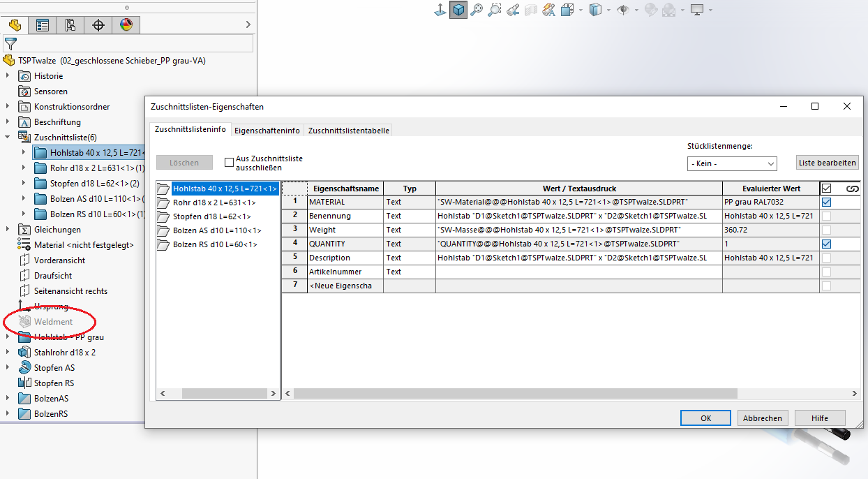This screenshot has height=479, width=868.
Task: Expand the Stahlrohr d18 x 2 node
Action: click(7, 353)
